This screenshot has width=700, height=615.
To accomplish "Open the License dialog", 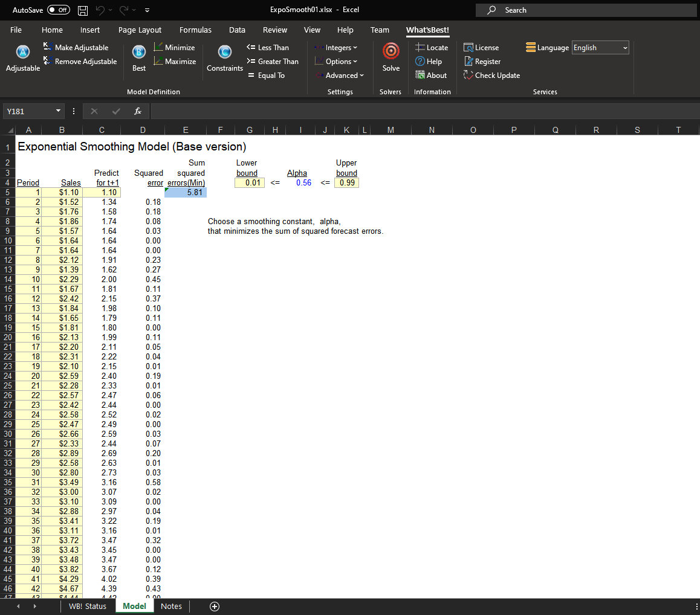I will coord(481,47).
